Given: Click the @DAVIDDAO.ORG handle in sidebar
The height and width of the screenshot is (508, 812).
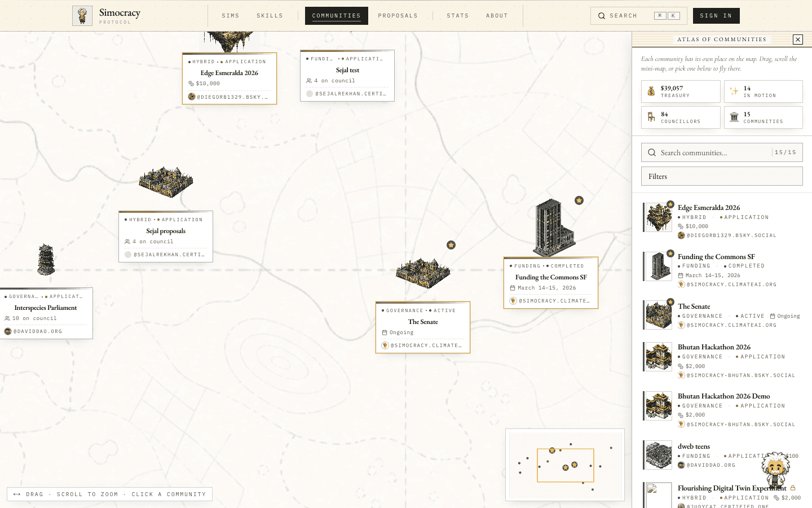Looking at the screenshot, I should (x=711, y=465).
